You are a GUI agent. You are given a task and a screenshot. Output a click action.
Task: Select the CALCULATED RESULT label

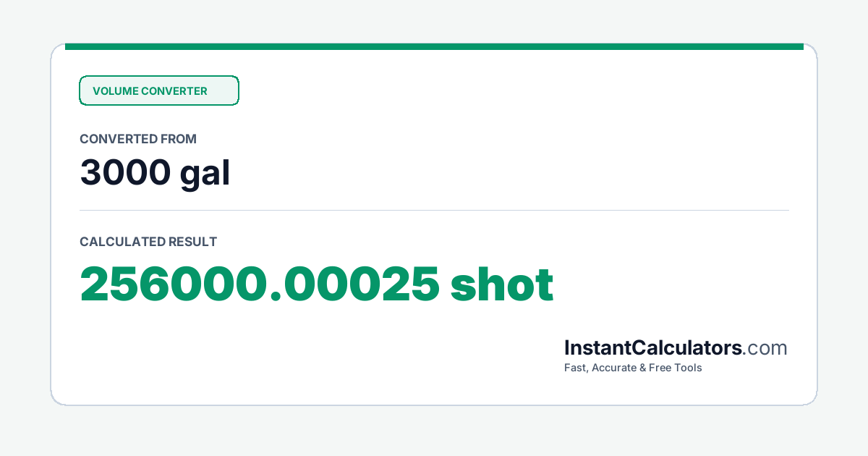pos(148,242)
